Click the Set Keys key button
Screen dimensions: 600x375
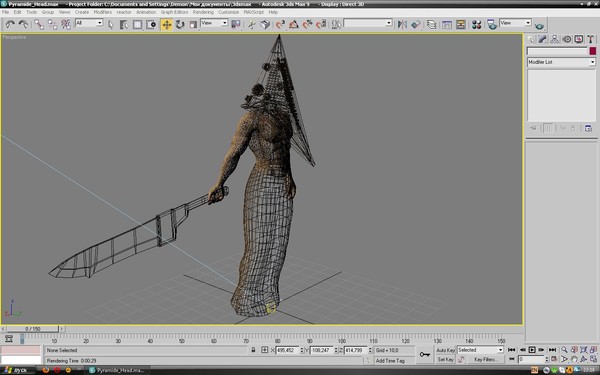(x=424, y=354)
